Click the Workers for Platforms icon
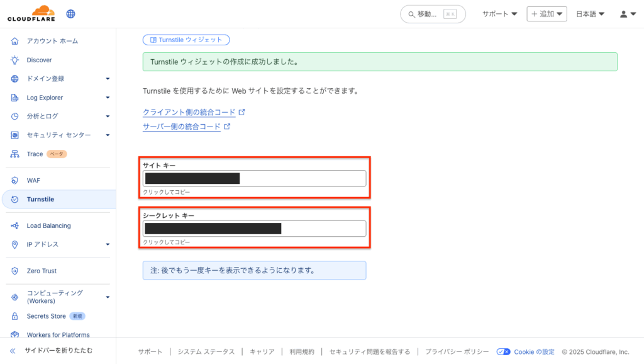Image resolution: width=644 pixels, height=364 pixels. [15, 334]
